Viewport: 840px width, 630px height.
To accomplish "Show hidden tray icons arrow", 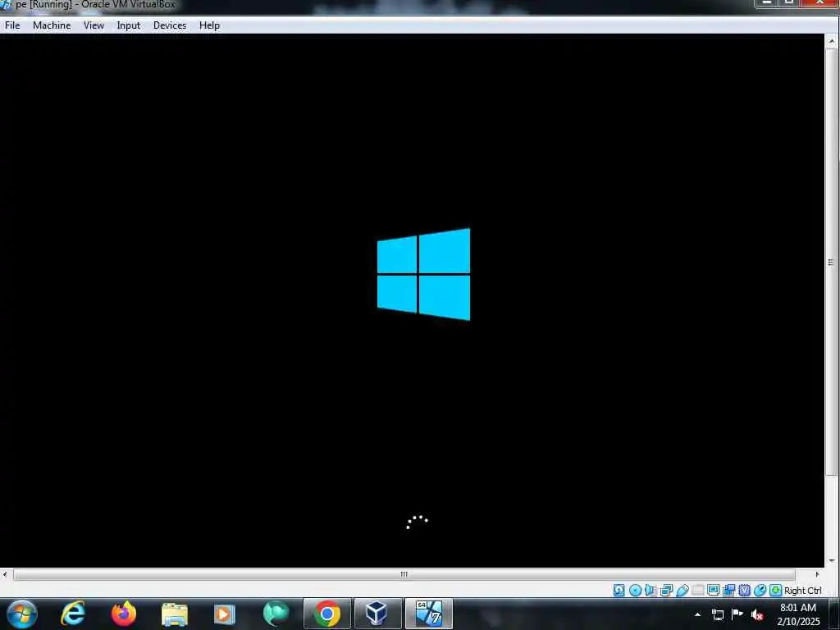I will click(x=697, y=614).
